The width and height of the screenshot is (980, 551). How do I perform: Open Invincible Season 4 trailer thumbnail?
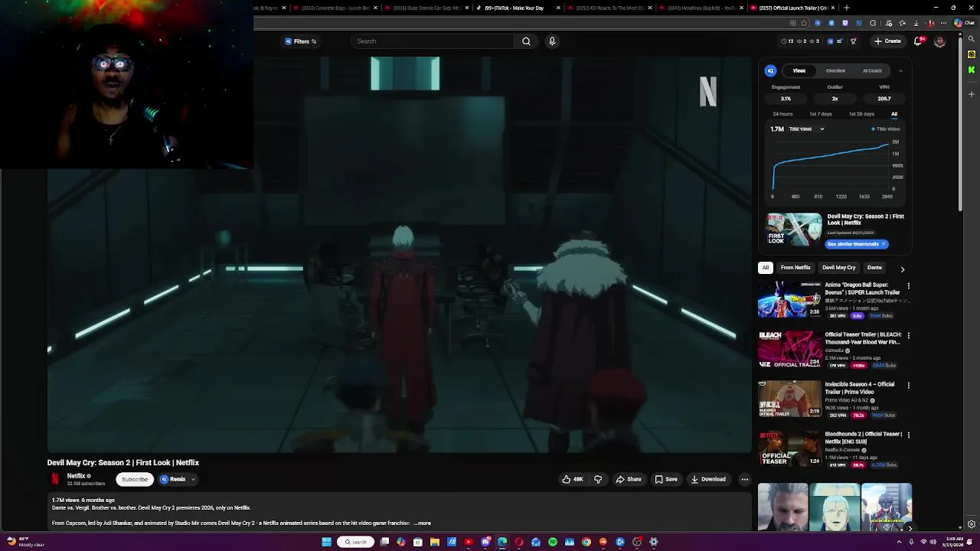(x=789, y=399)
